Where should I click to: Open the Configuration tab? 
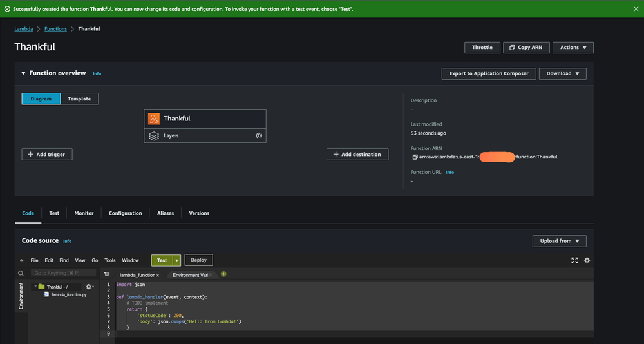(x=126, y=213)
